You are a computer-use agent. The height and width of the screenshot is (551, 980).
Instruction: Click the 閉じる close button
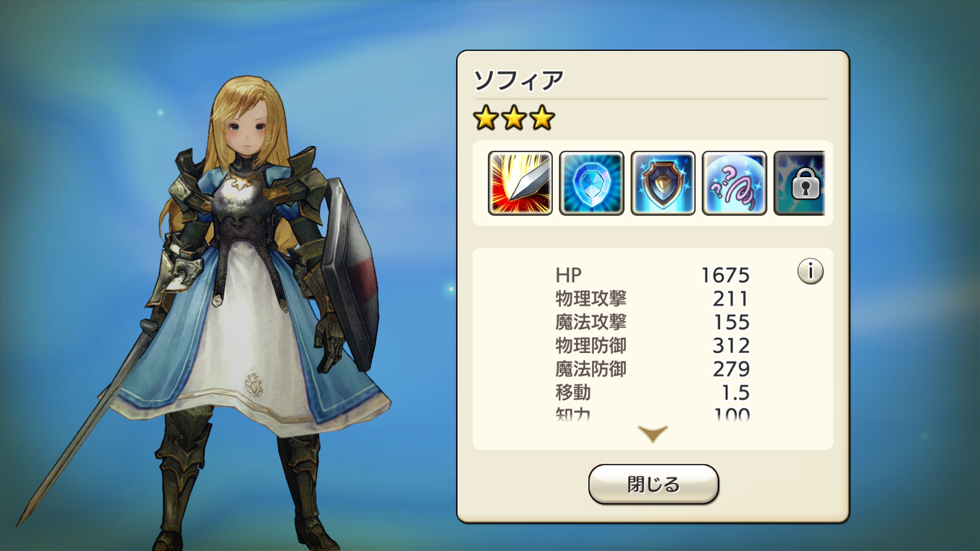coord(653,484)
